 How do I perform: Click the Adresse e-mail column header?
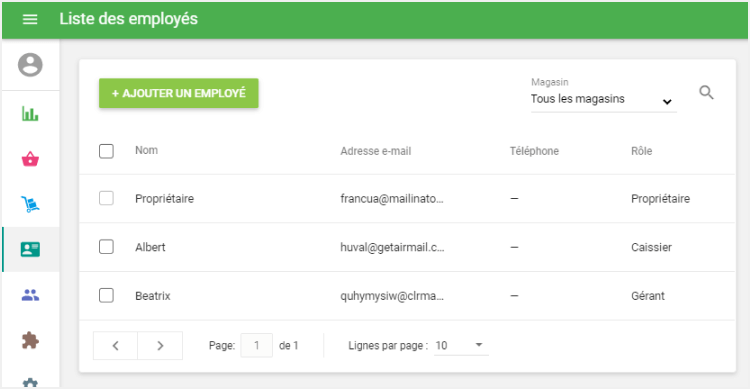click(x=376, y=151)
